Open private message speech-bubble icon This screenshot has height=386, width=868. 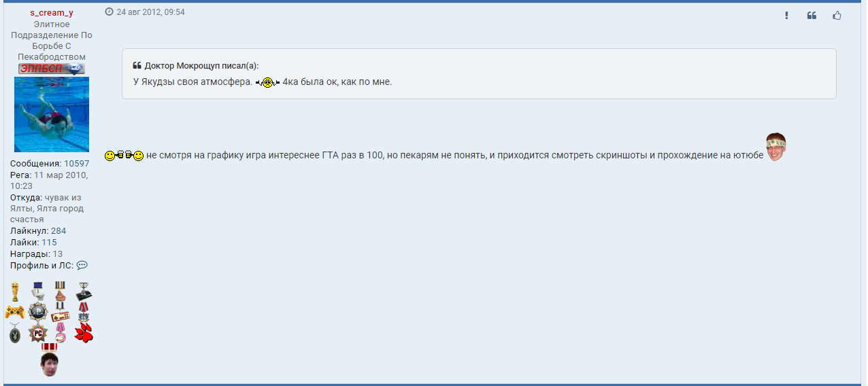click(x=82, y=265)
